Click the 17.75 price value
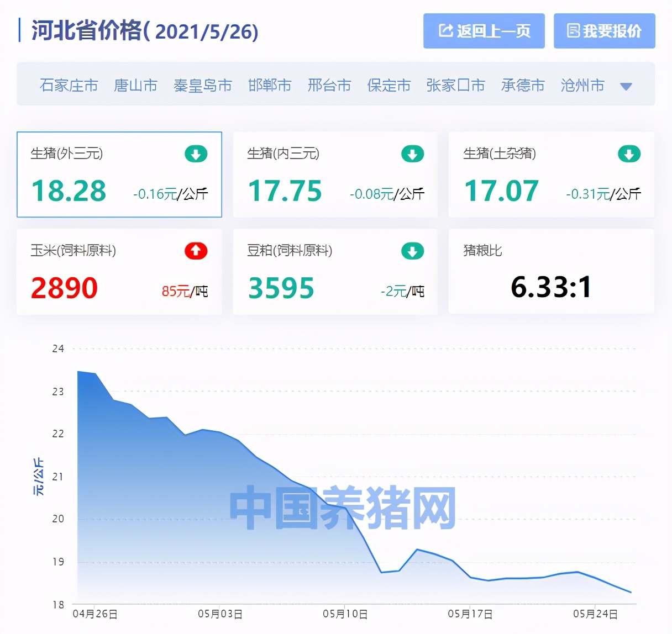 point(285,191)
